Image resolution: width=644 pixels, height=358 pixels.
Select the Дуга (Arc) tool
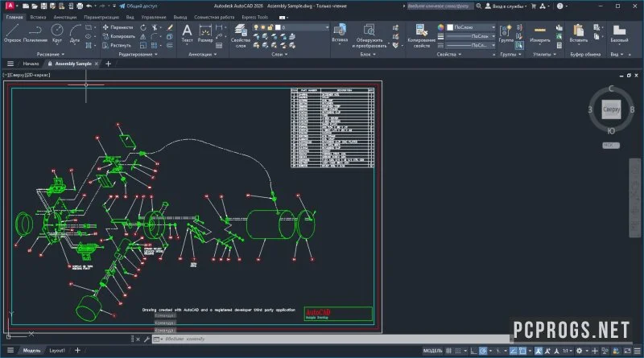click(x=75, y=33)
